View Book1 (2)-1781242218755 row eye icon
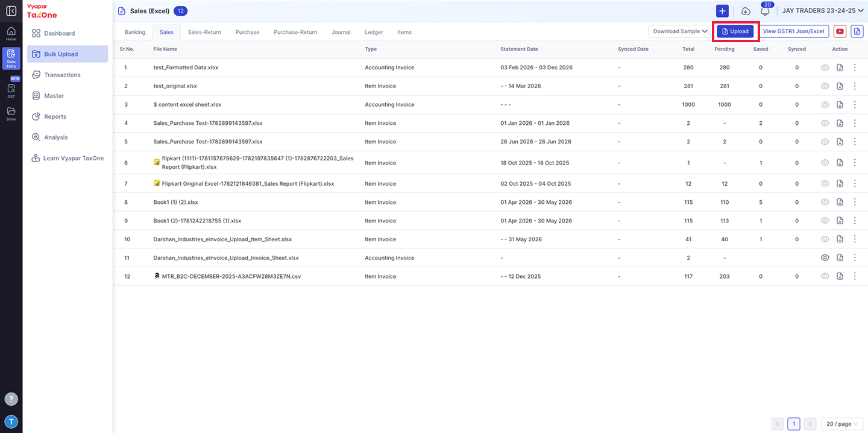The width and height of the screenshot is (868, 433). [x=825, y=221]
